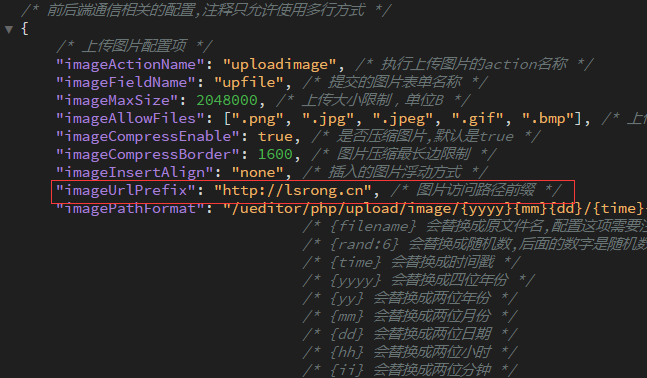Select the comment 提交的图片表单名称
Screen dimensions: 647x378
tap(395, 83)
